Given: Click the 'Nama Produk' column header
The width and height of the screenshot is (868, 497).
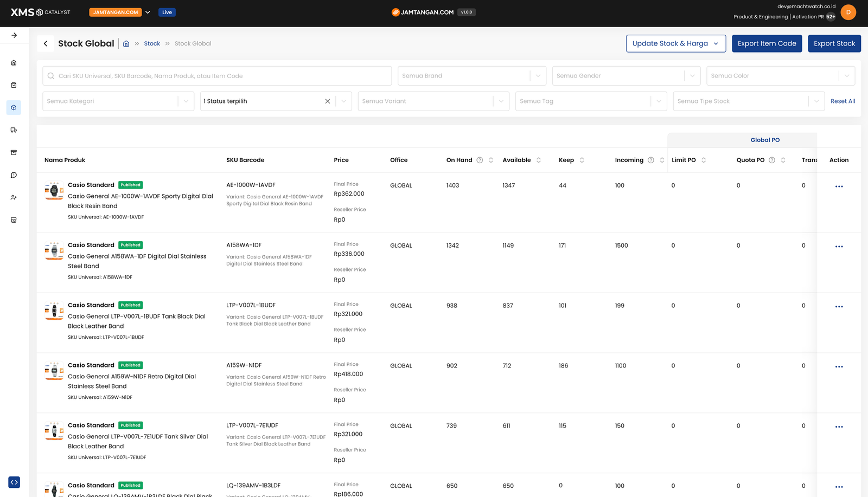Looking at the screenshot, I should pyautogui.click(x=65, y=160).
